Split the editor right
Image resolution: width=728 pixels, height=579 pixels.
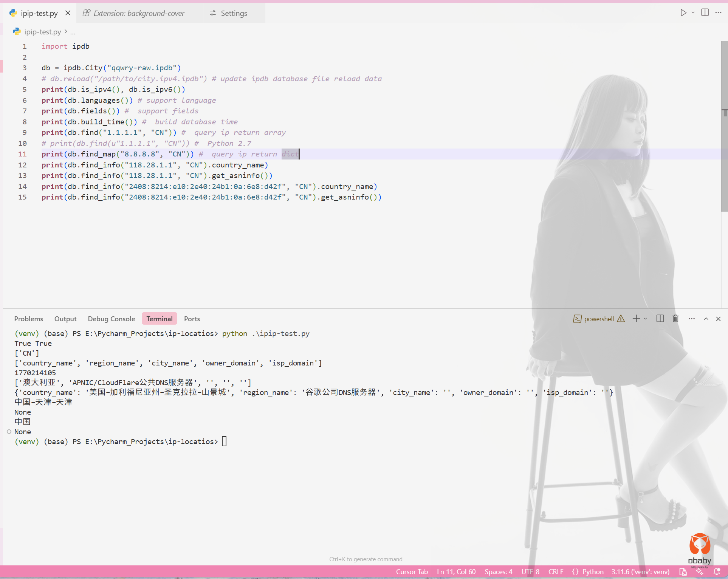click(705, 12)
